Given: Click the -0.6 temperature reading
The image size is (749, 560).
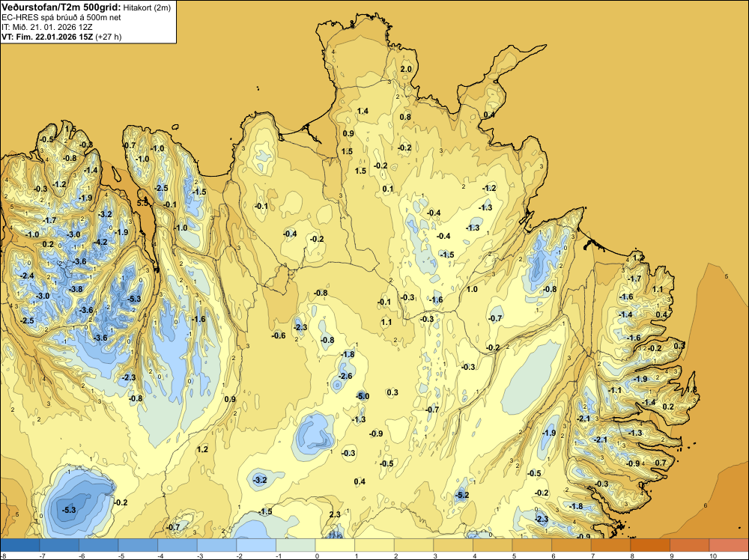Looking at the screenshot, I should pyautogui.click(x=279, y=335).
